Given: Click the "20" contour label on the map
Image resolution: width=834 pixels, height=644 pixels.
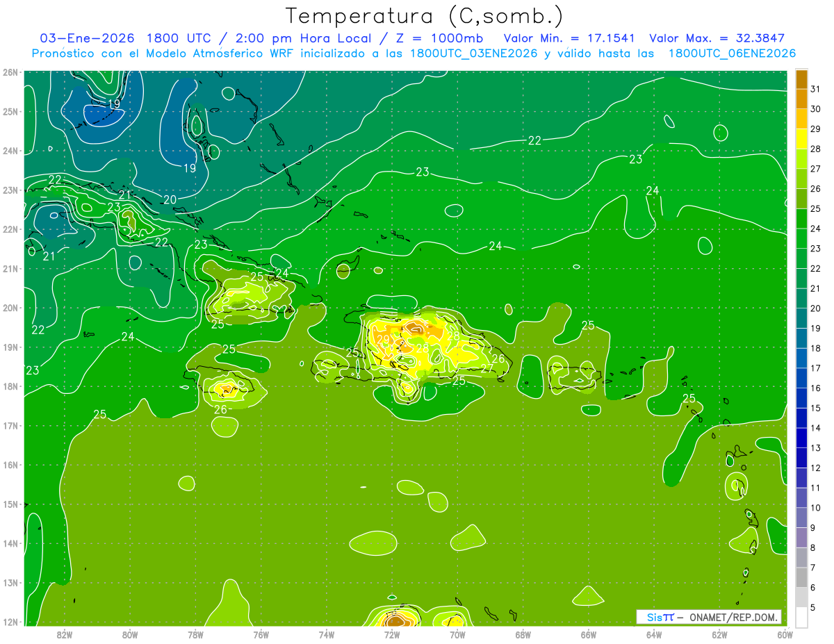Looking at the screenshot, I should click(170, 200).
